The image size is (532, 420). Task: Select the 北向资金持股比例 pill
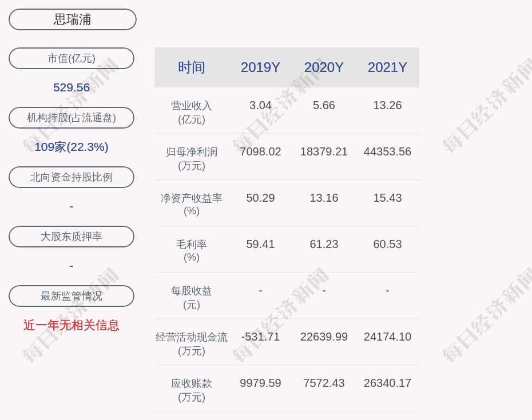(x=72, y=177)
